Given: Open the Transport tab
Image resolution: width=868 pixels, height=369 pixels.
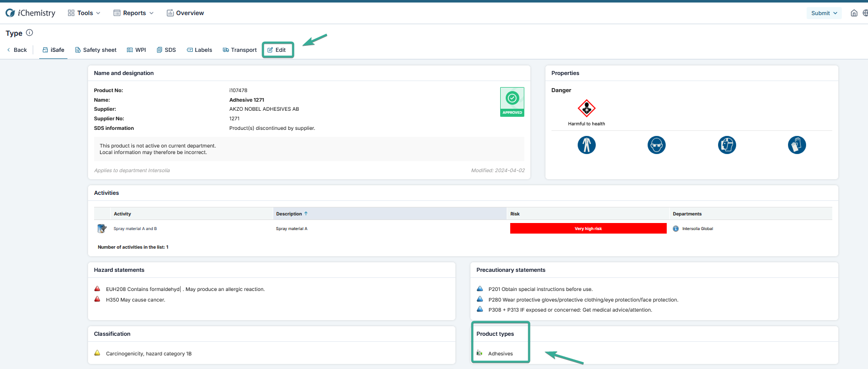Looking at the screenshot, I should click(240, 50).
